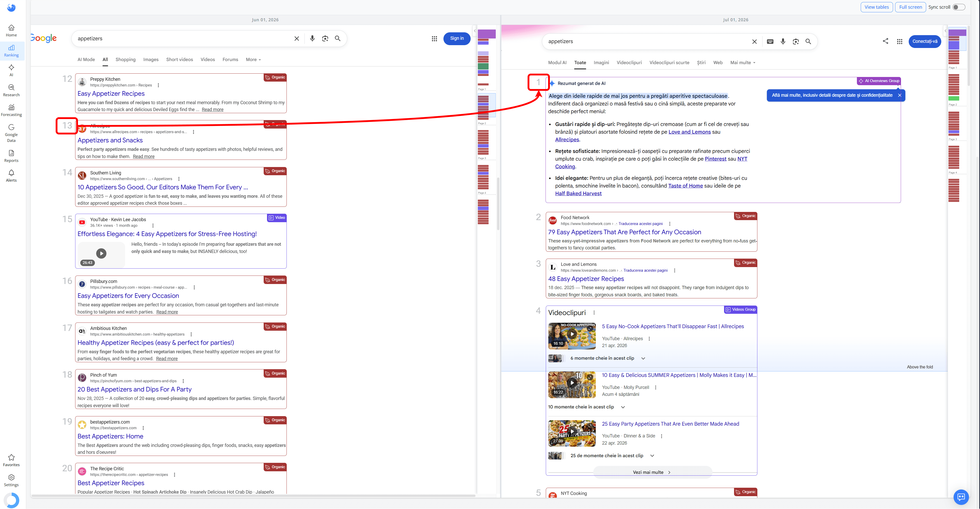The height and width of the screenshot is (509, 980).
Task: Open options menu for Preppy Kitchen result
Action: click(158, 85)
